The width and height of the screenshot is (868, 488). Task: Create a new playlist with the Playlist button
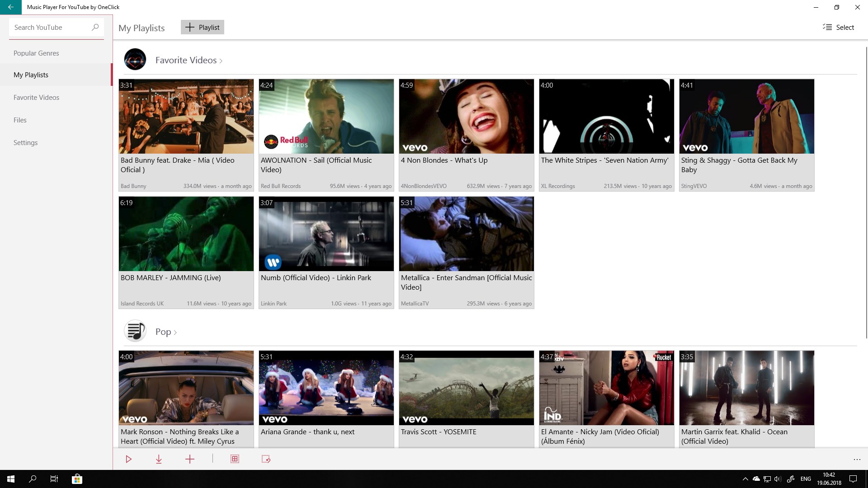(x=203, y=27)
